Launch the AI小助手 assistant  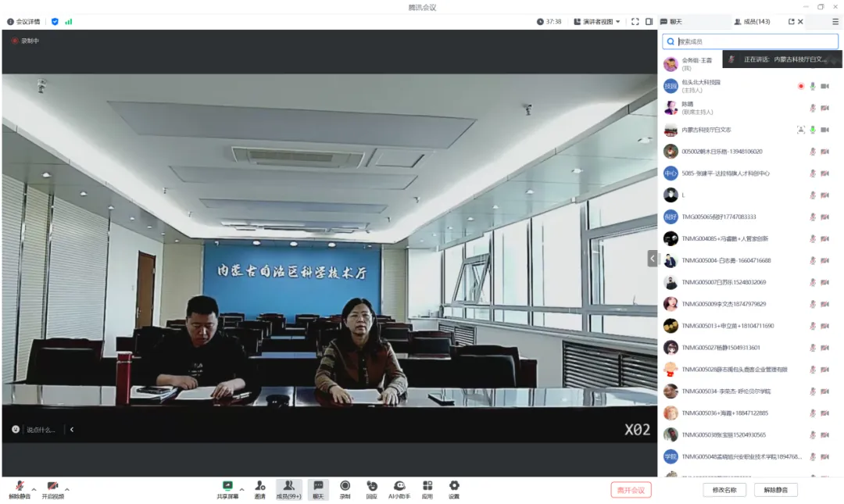coord(399,488)
